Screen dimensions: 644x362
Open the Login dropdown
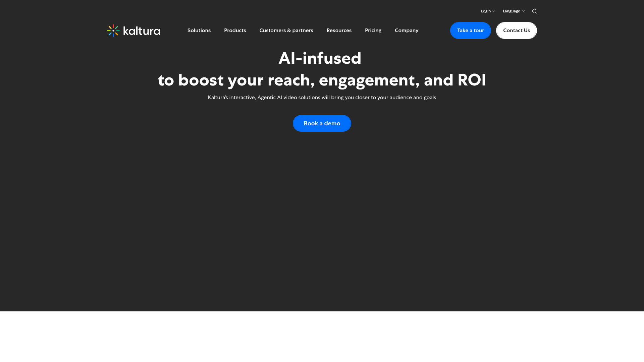[488, 11]
